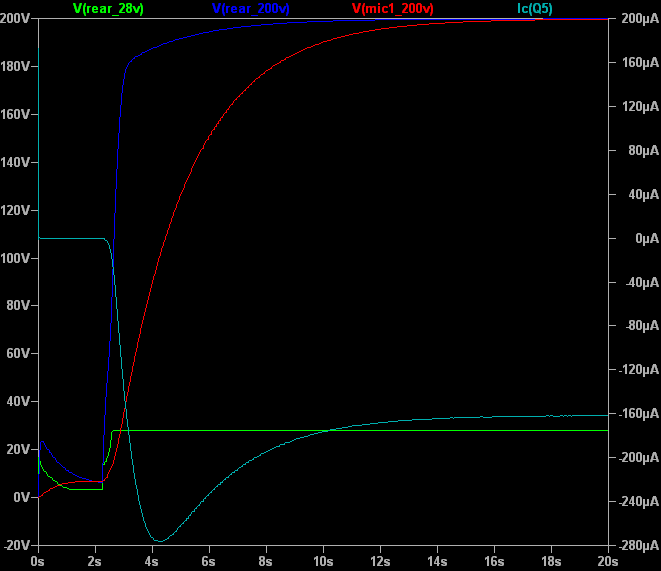Click the 2s time axis label
This screenshot has width=661, height=571.
click(94, 562)
